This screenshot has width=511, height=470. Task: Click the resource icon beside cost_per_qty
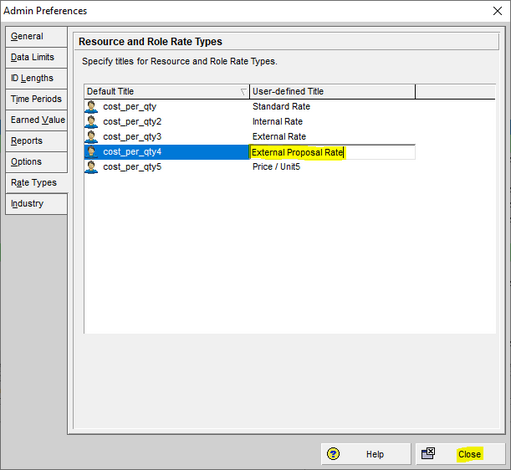[91, 107]
